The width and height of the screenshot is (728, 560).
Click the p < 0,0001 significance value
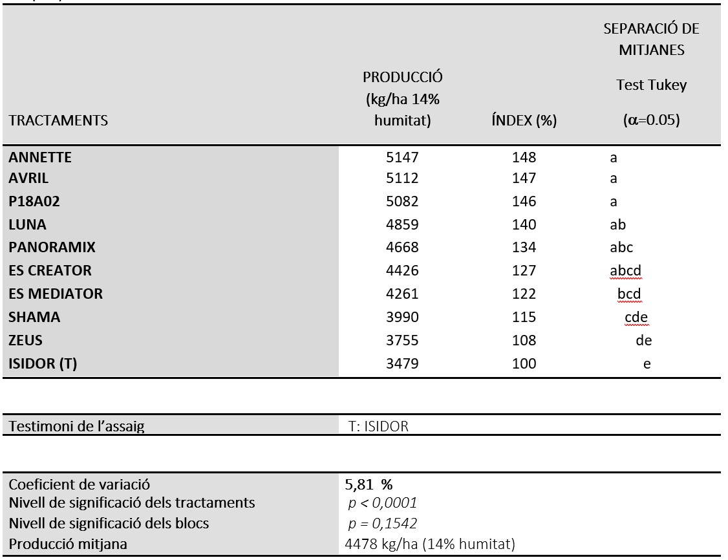(383, 503)
